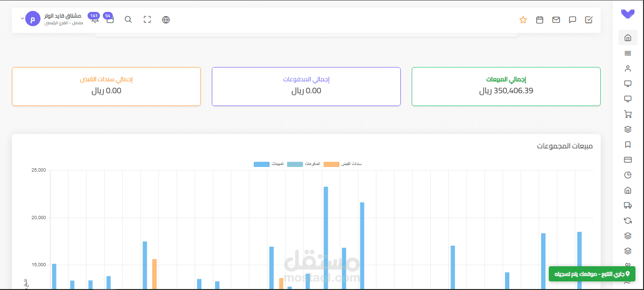
Task: Open the user person icon in sidebar
Action: [x=627, y=68]
